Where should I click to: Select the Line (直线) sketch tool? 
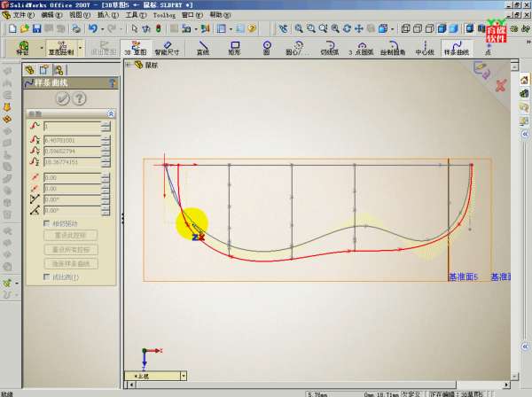[203, 46]
